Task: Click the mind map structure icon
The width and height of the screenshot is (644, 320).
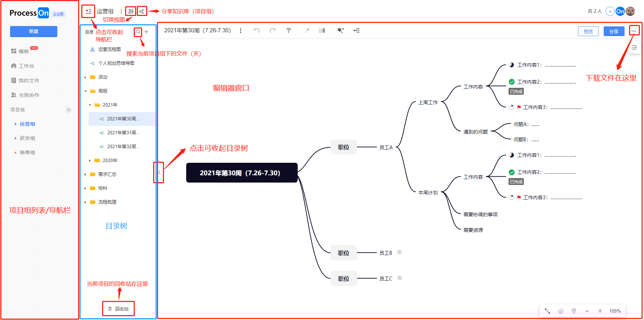Action: 356,31
